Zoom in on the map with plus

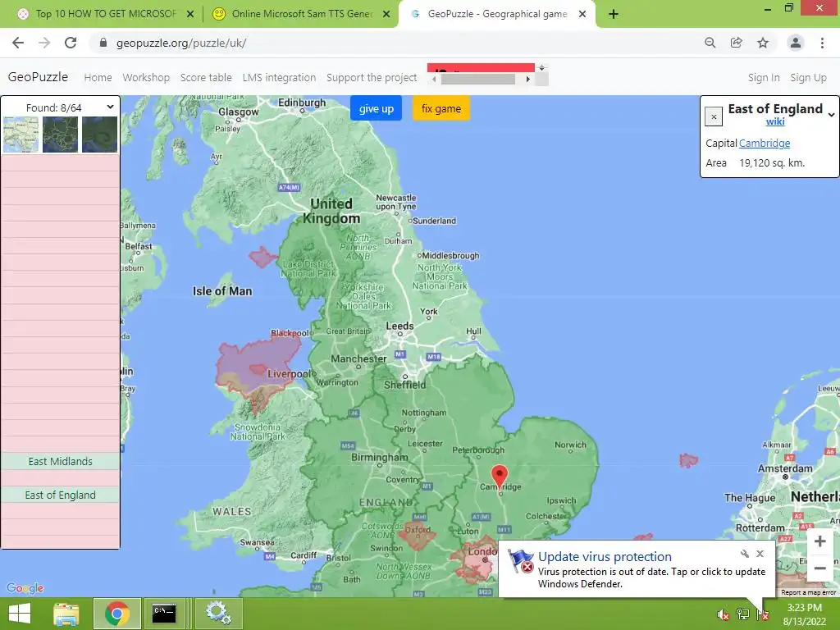point(819,541)
